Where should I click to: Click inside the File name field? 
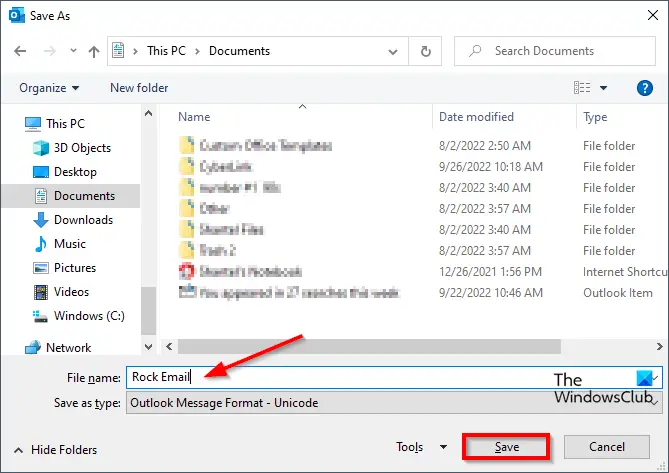coord(394,377)
